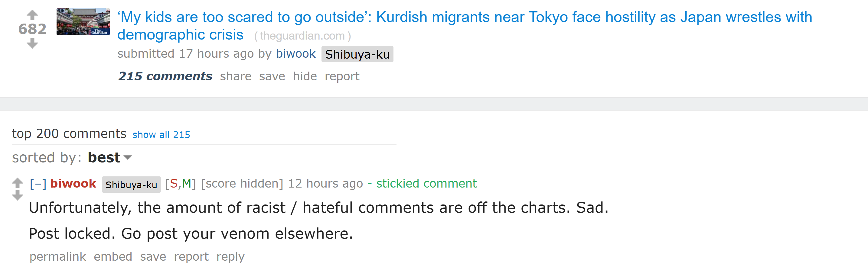Open the sorted by best dropdown
This screenshot has height=267, width=868.
click(x=109, y=158)
